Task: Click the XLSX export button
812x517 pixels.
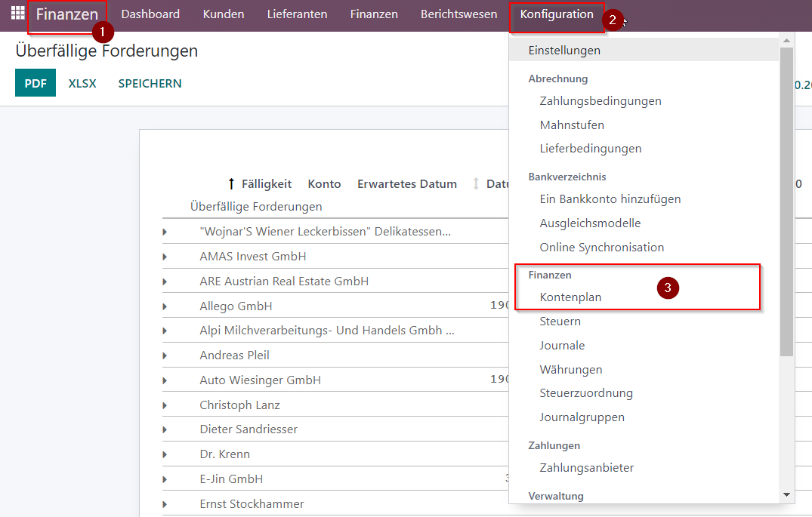Action: 82,83
